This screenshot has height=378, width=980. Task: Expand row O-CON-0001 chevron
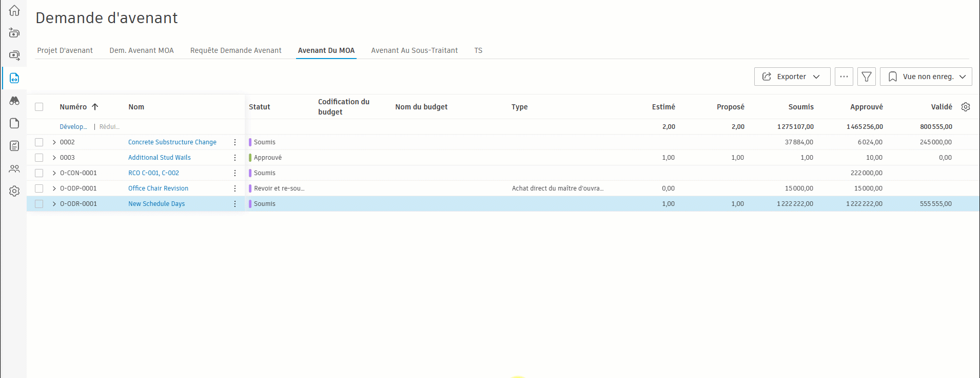pyautogui.click(x=54, y=173)
